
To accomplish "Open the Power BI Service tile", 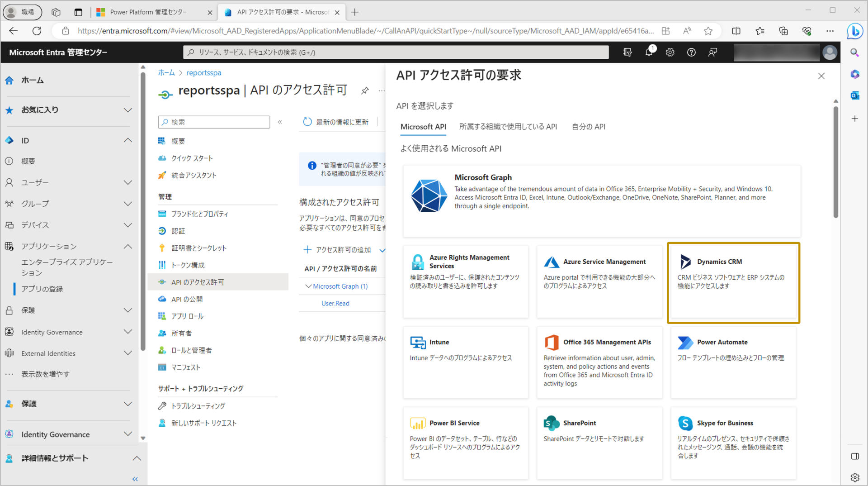I will pos(466,443).
